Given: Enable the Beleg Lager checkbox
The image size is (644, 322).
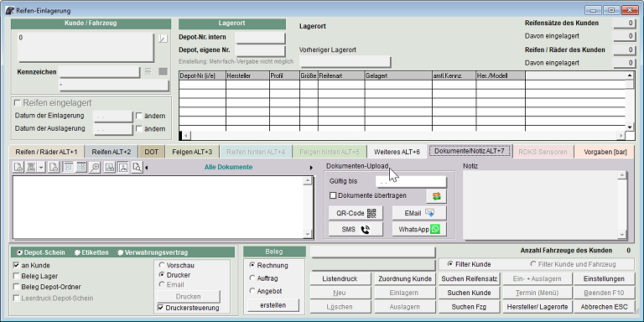Looking at the screenshot, I should coord(17,276).
